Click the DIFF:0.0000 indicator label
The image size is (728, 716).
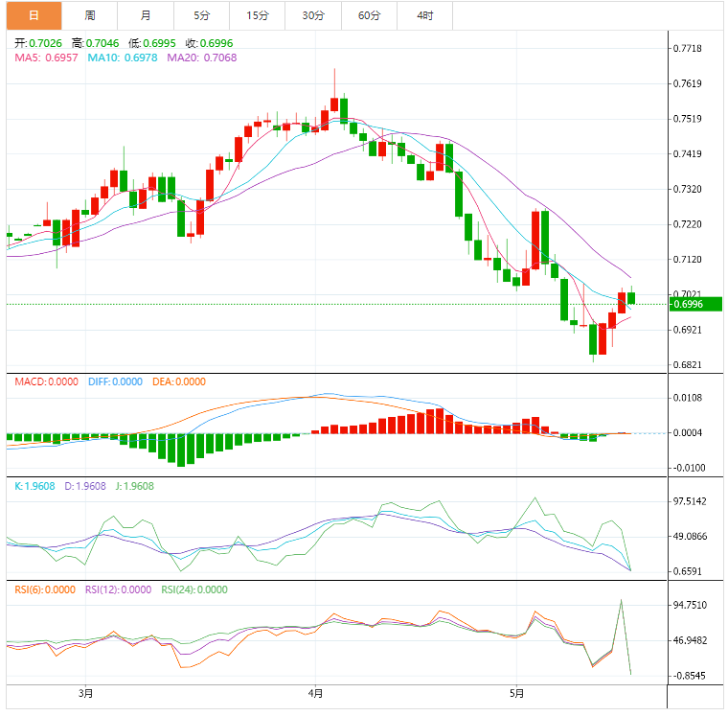[115, 381]
